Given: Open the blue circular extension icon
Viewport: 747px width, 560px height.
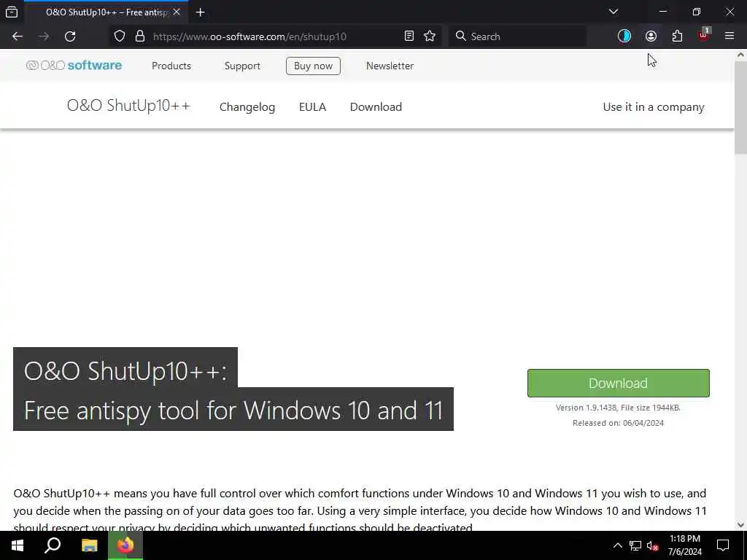Looking at the screenshot, I should 624,36.
